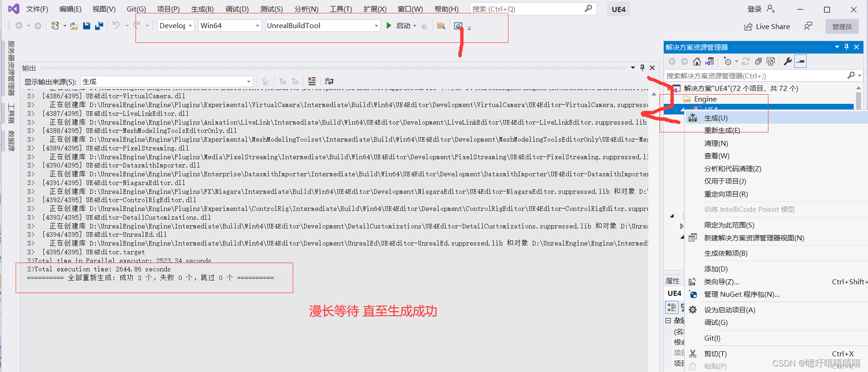
Task: Select 新建解决方案资源管理器视图(N) context item
Action: 776,238
